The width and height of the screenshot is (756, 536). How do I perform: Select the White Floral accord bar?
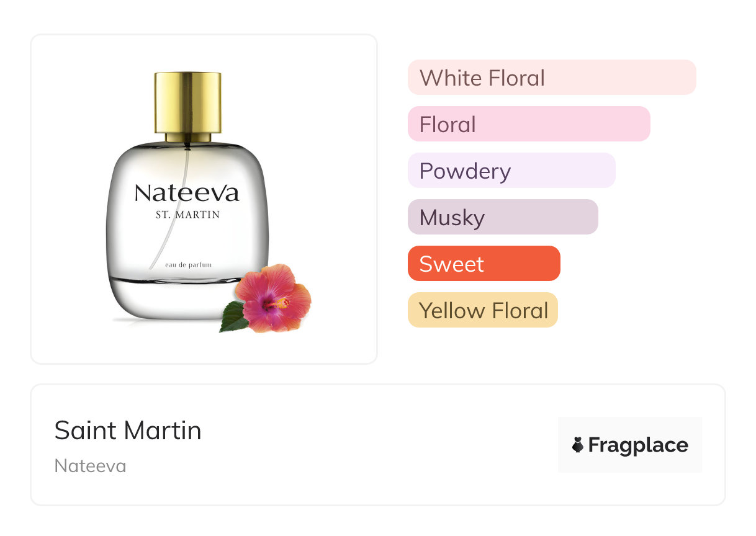click(x=551, y=78)
